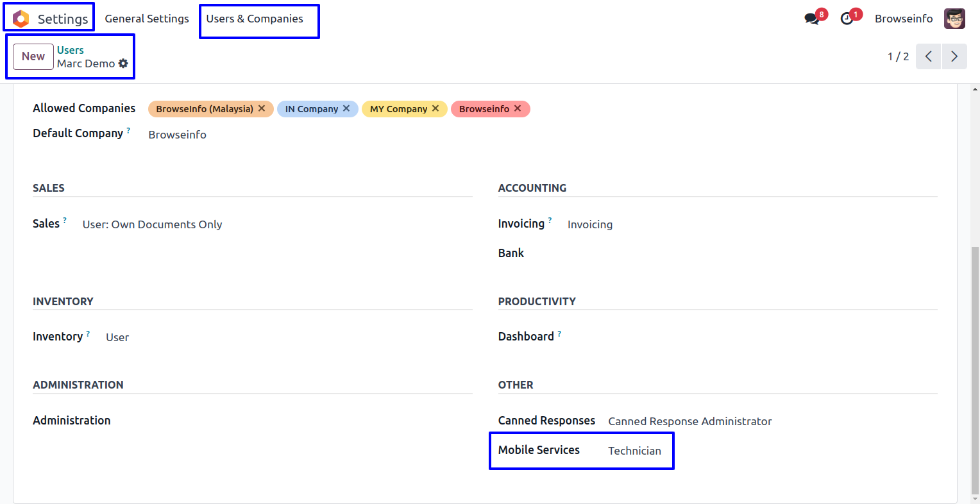Click the OTHER section heading
The height and width of the screenshot is (504, 980).
(x=516, y=385)
